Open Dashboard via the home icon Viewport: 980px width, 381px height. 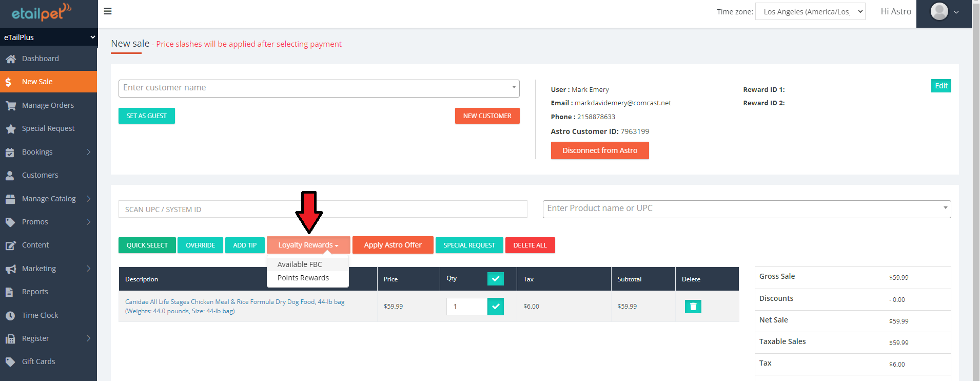click(x=10, y=59)
